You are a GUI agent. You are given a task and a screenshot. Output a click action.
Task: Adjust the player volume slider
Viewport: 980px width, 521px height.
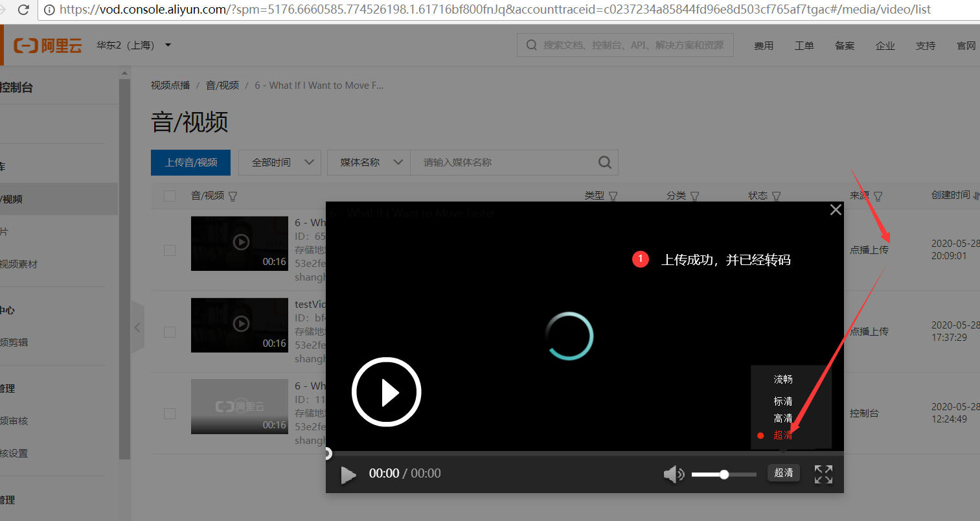click(x=724, y=475)
